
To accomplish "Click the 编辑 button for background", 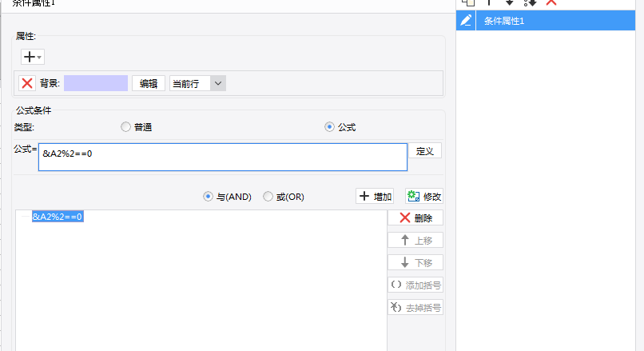I will [149, 83].
